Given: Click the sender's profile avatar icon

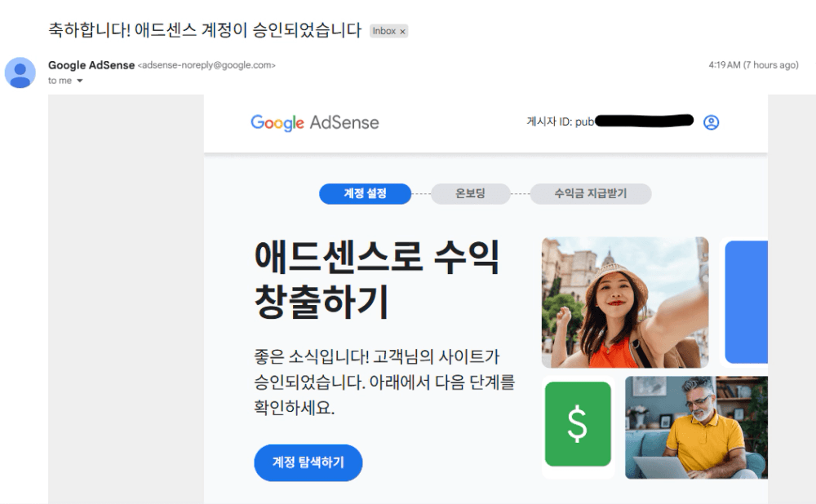Looking at the screenshot, I should tap(20, 73).
